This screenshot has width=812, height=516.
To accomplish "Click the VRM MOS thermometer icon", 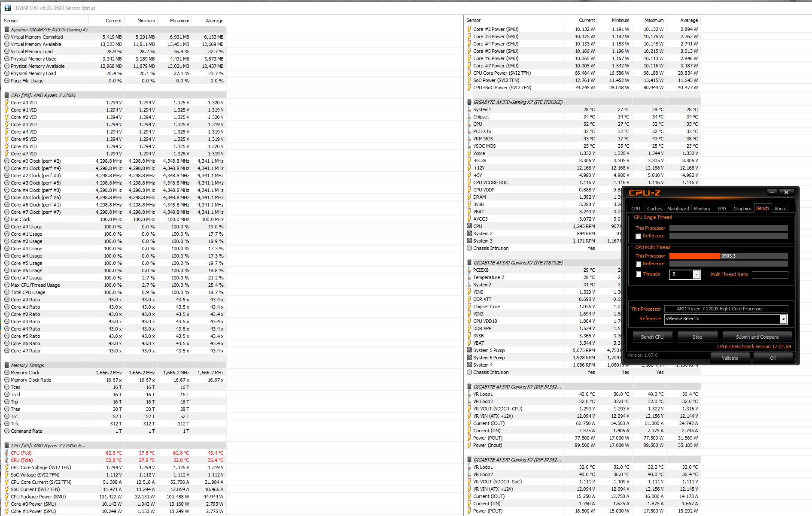I will tap(469, 139).
